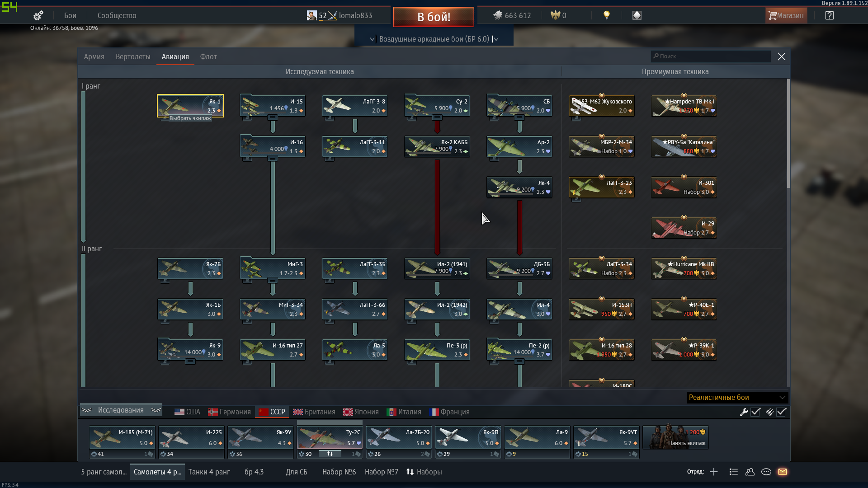
Task: Switch to preset бр 4.3
Action: tap(254, 472)
